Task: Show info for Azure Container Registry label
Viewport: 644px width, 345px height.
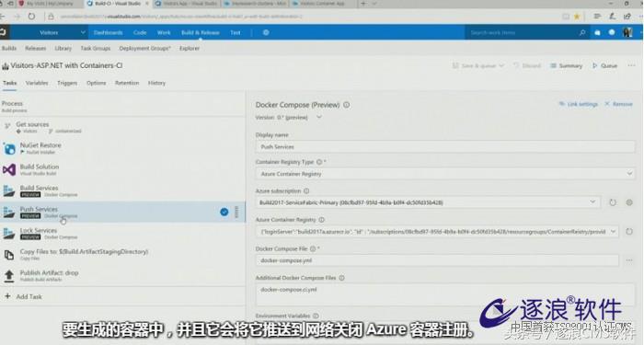Action: 322,220
